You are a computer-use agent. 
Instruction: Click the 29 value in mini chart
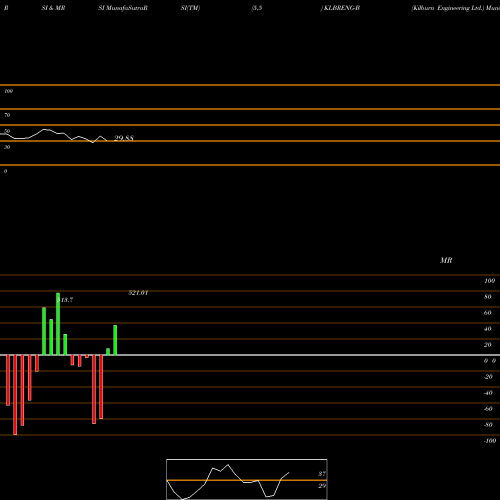(322, 486)
